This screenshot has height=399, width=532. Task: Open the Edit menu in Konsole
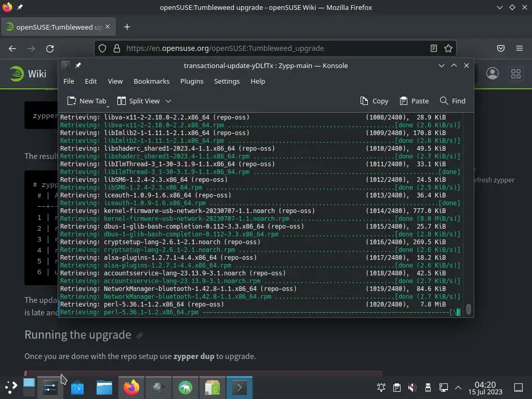pyautogui.click(x=90, y=82)
